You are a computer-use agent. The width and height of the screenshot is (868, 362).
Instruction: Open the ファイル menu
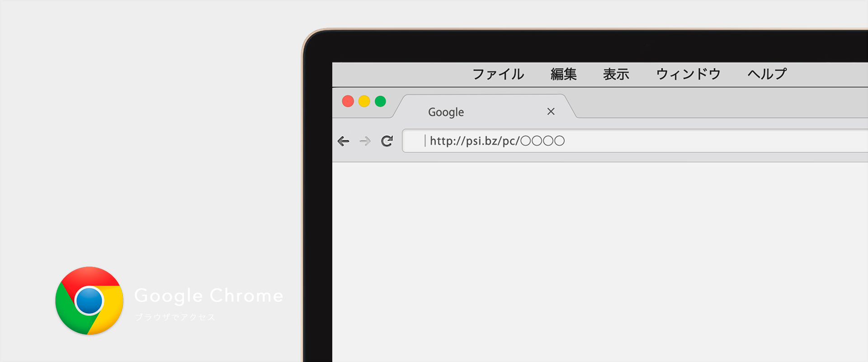[498, 74]
